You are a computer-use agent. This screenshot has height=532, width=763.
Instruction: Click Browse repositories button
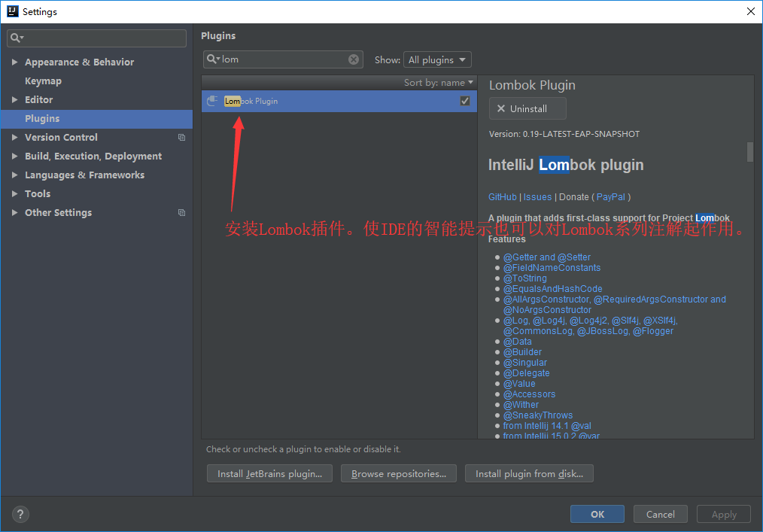pos(399,473)
